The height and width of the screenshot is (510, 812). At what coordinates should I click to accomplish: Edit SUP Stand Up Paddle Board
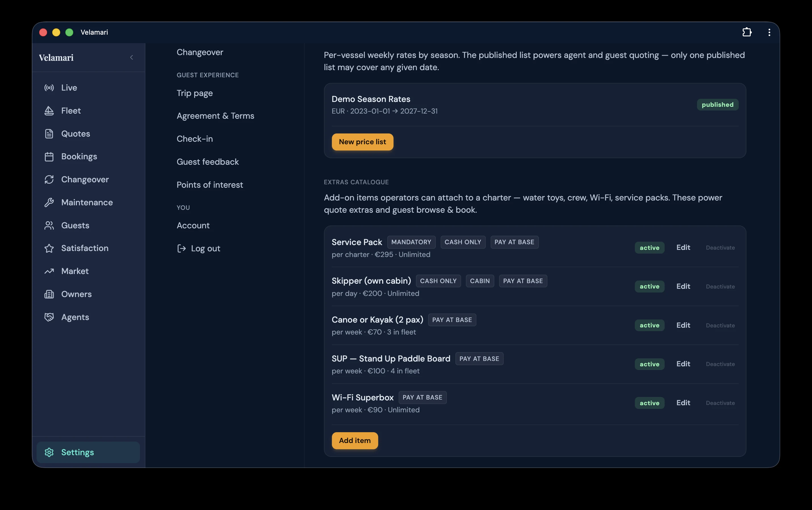pyautogui.click(x=683, y=364)
